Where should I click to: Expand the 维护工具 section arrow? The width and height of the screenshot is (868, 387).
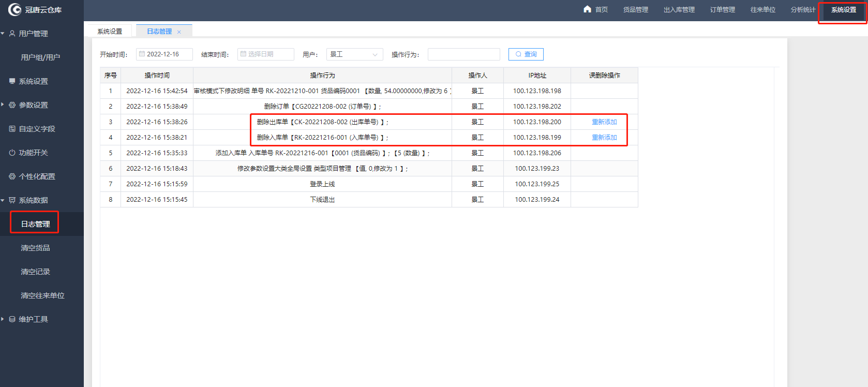pyautogui.click(x=3, y=319)
